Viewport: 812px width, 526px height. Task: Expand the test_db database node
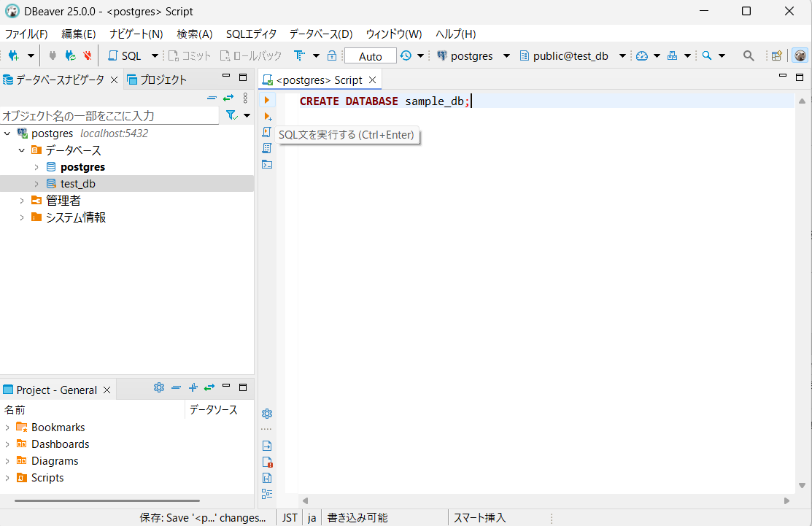pos(36,184)
